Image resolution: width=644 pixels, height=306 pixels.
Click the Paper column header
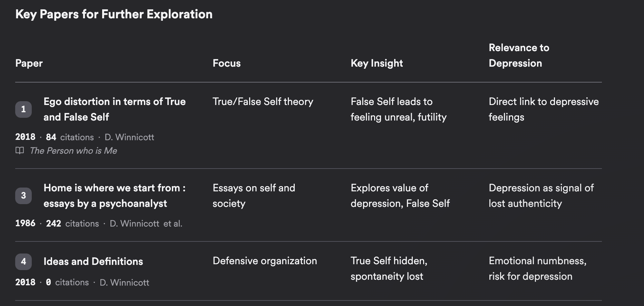(29, 63)
